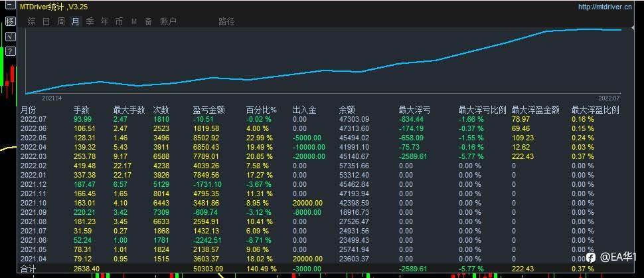Click the 次数 column header
Viewport: 644px width, 278px height.
pyautogui.click(x=161, y=110)
